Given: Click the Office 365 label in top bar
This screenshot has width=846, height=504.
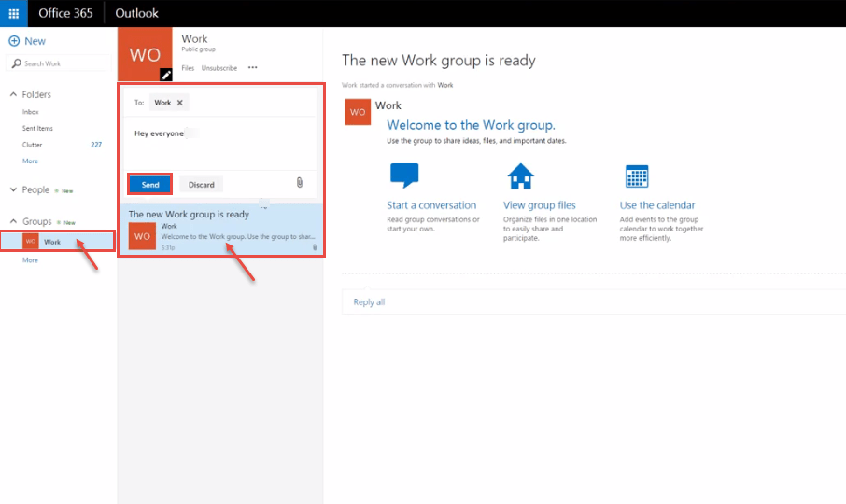Looking at the screenshot, I should click(x=65, y=13).
